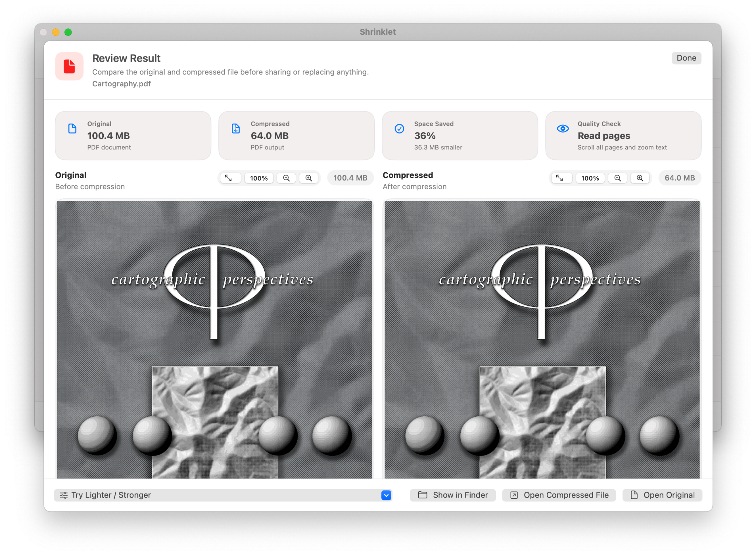This screenshot has height=557, width=756.
Task: Click Scroll all pages and zoom text
Action: (622, 147)
